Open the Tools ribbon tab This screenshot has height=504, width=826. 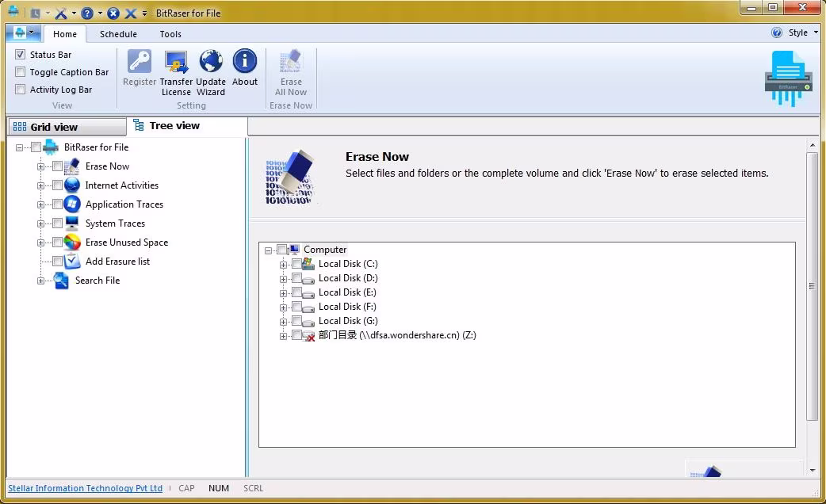[170, 34]
